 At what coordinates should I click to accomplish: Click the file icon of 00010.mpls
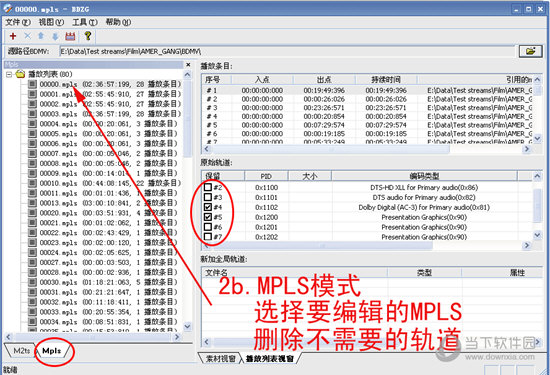tap(32, 183)
